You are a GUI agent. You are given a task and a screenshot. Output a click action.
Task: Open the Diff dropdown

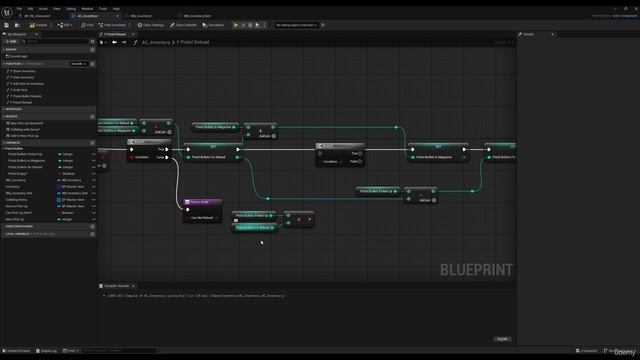coord(64,25)
